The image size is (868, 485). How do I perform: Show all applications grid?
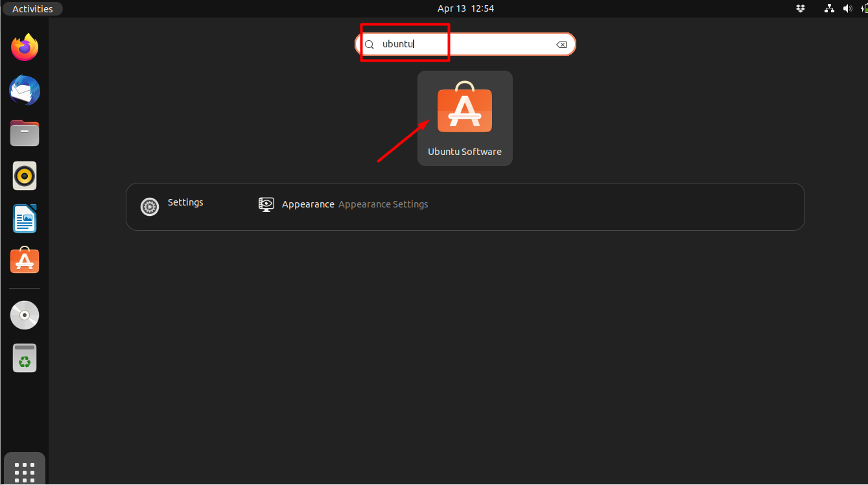(25, 471)
